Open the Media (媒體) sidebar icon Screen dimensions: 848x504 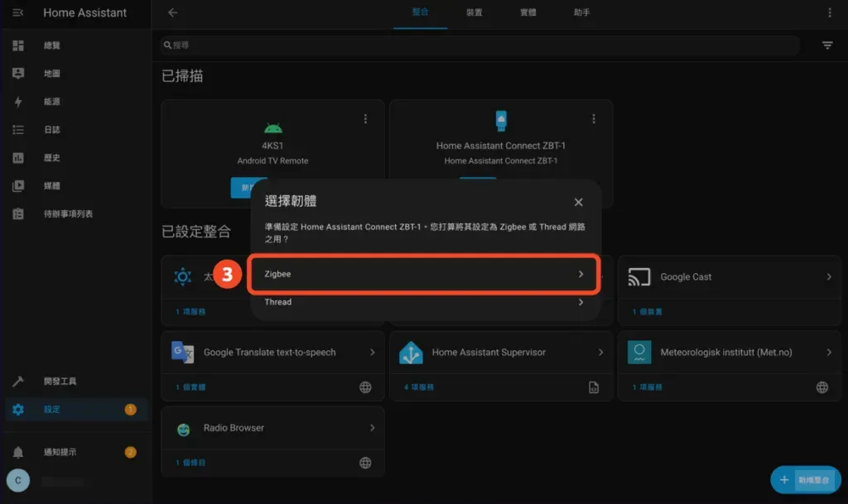pyautogui.click(x=17, y=185)
